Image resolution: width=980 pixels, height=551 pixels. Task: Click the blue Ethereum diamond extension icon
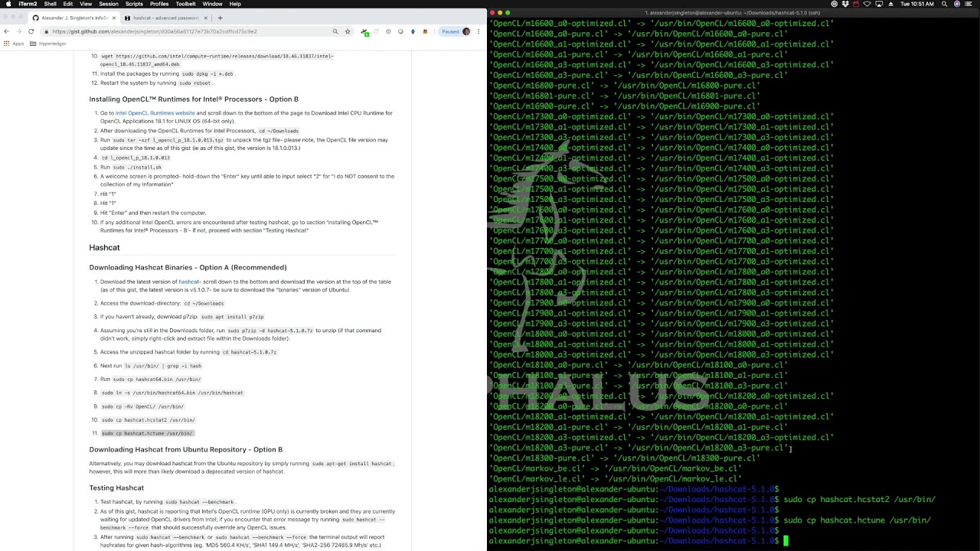point(413,31)
